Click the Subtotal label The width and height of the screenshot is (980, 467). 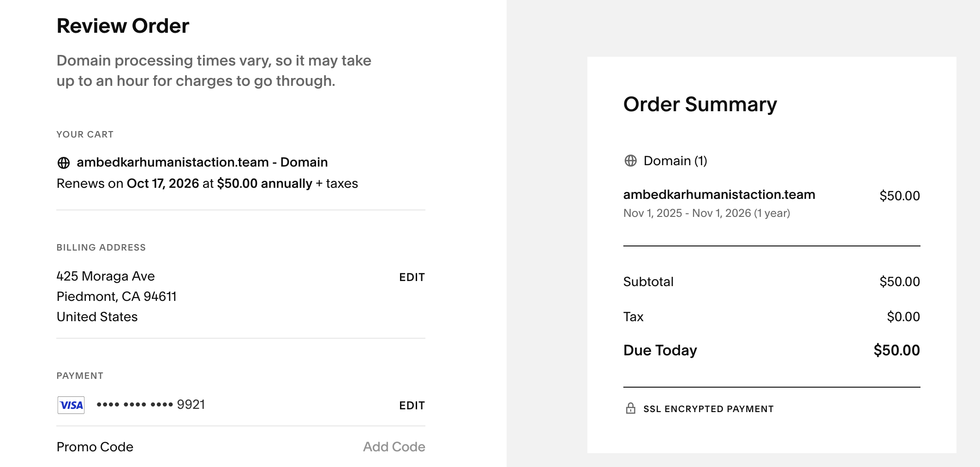[648, 281]
